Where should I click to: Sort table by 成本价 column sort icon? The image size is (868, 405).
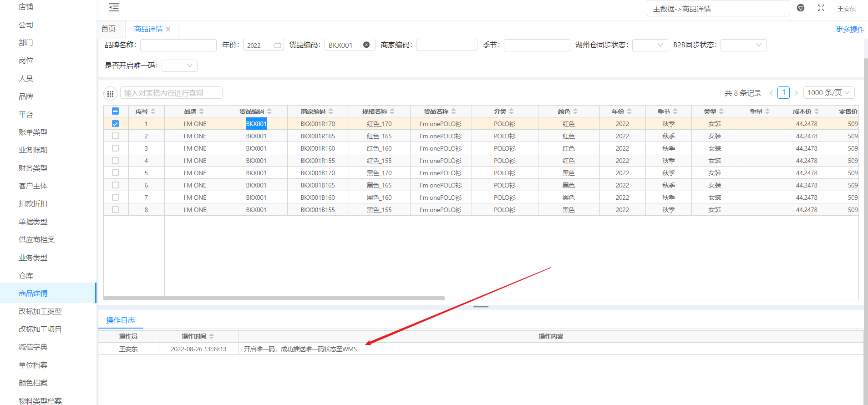coord(817,111)
